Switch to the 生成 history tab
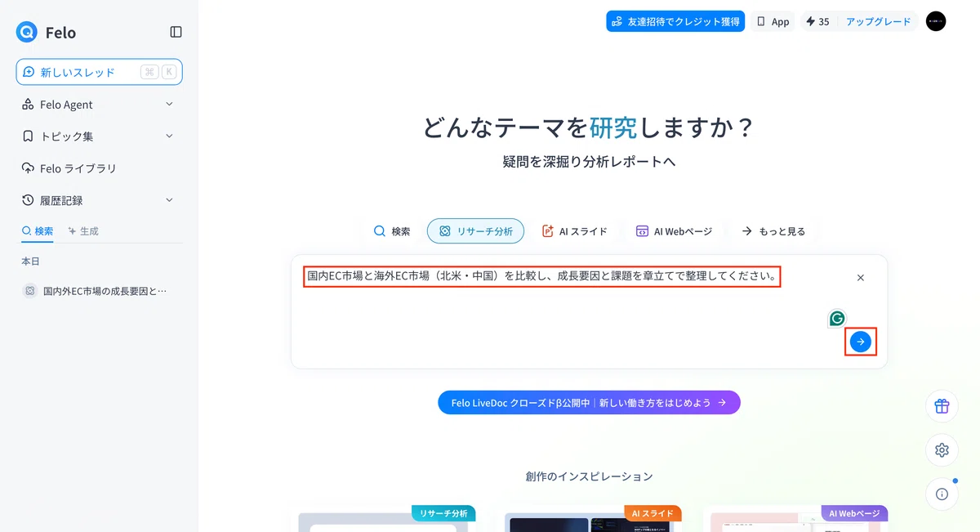The height and width of the screenshot is (532, 980). click(83, 231)
